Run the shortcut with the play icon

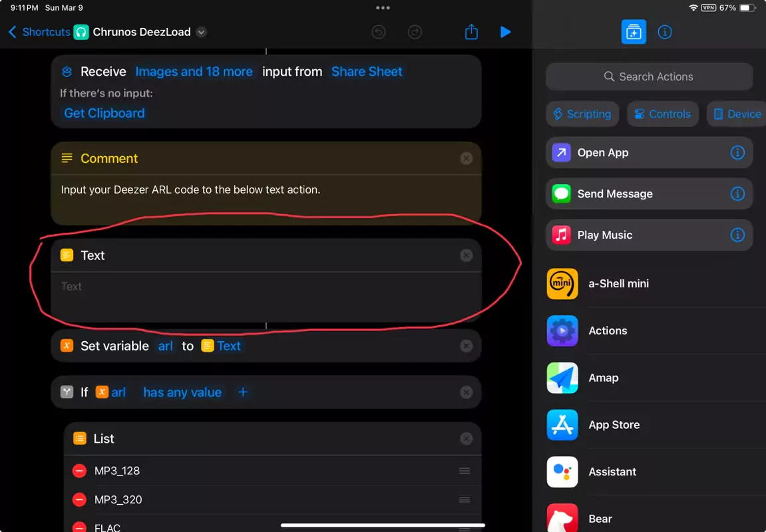[506, 31]
